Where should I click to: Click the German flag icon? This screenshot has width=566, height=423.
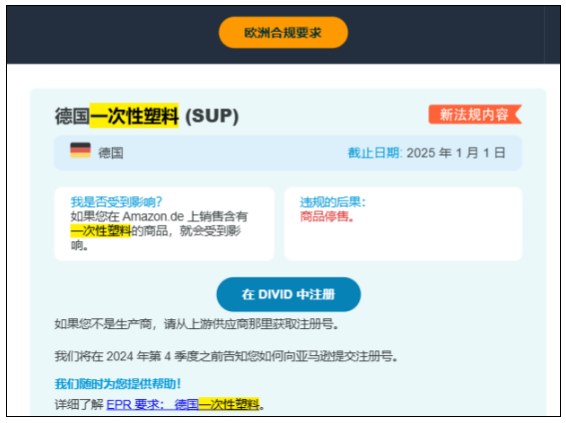point(80,150)
